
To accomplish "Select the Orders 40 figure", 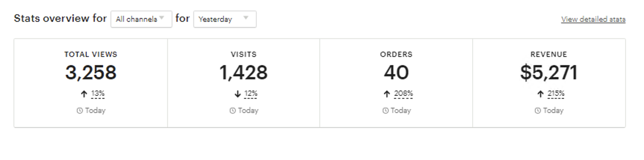I will tap(396, 73).
